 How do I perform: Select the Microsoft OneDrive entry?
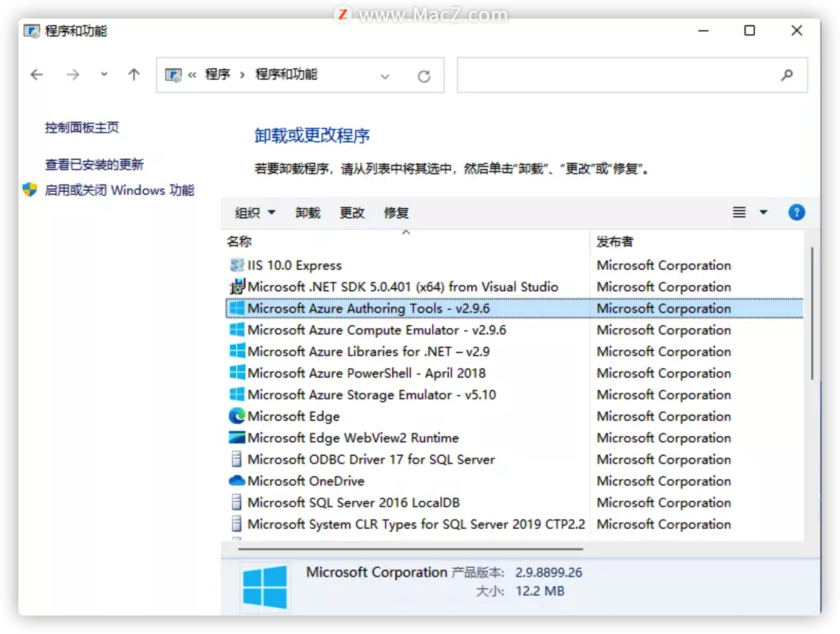(x=306, y=481)
